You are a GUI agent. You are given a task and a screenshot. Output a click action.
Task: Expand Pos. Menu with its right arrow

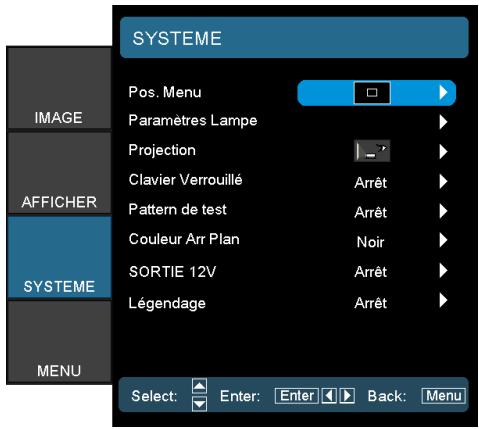(x=443, y=93)
